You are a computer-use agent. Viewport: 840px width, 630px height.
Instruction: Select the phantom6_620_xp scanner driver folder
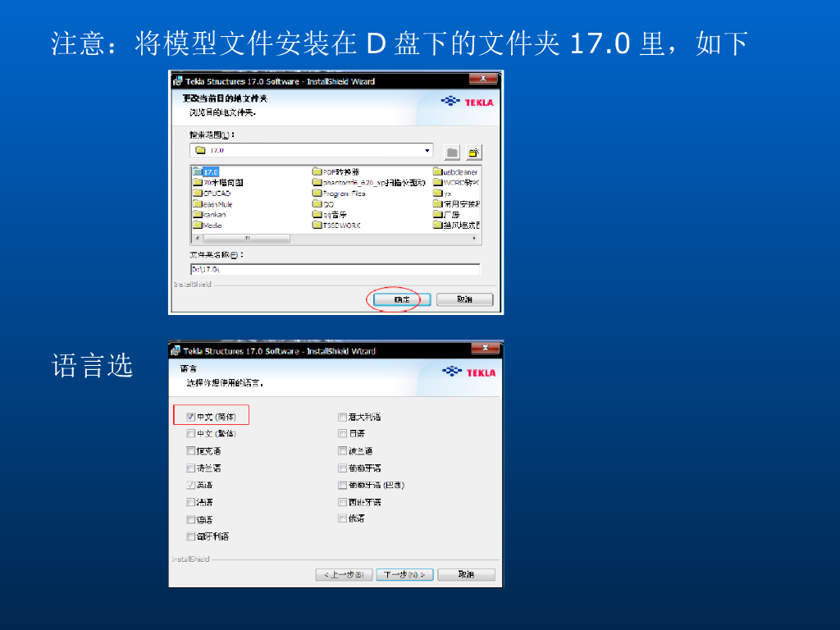point(368,183)
